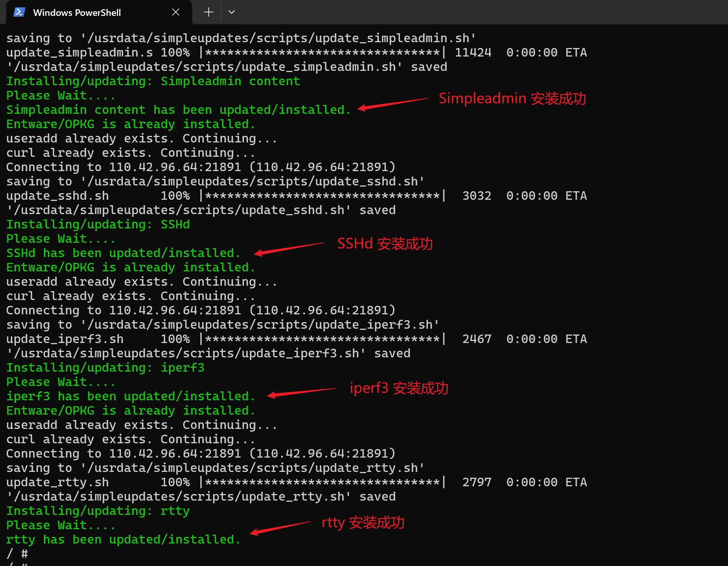Click 'Installing/updating: SSHd' line

click(98, 225)
